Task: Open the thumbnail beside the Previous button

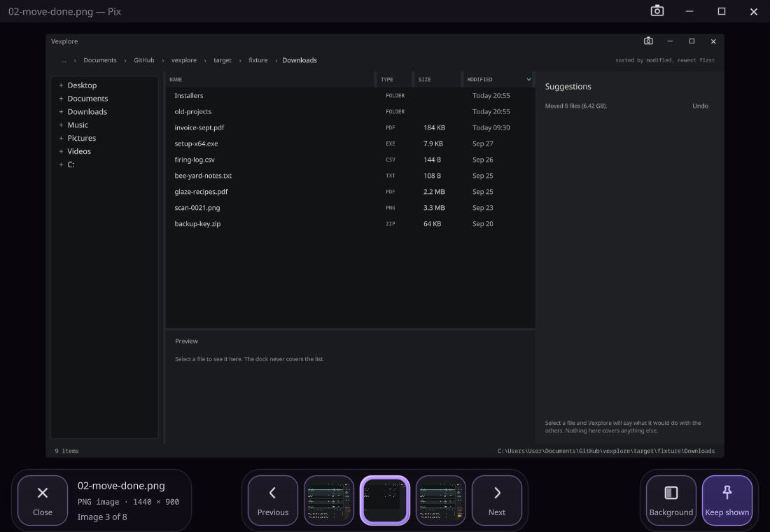Action: pyautogui.click(x=329, y=500)
